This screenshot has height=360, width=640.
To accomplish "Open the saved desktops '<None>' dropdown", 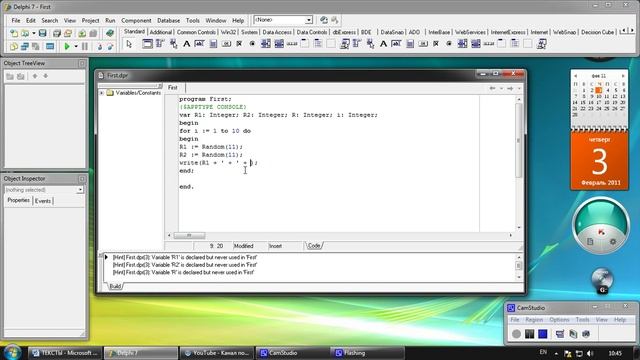I will (309, 20).
